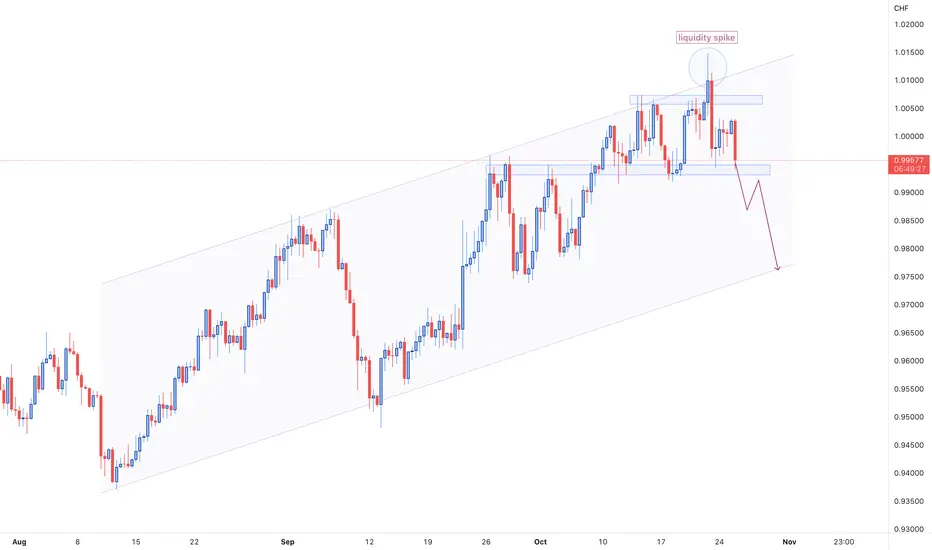
Task: Select the red projection arrow tip
Action: point(777,269)
